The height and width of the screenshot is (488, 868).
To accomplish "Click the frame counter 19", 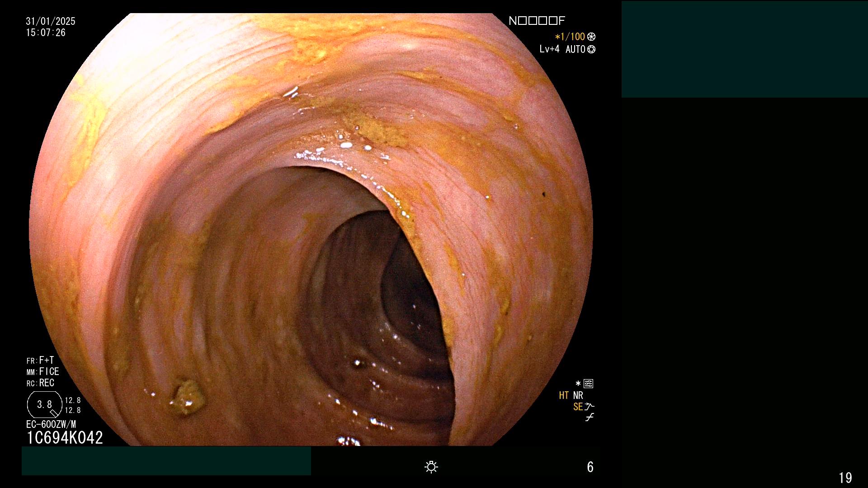I will click(x=845, y=478).
